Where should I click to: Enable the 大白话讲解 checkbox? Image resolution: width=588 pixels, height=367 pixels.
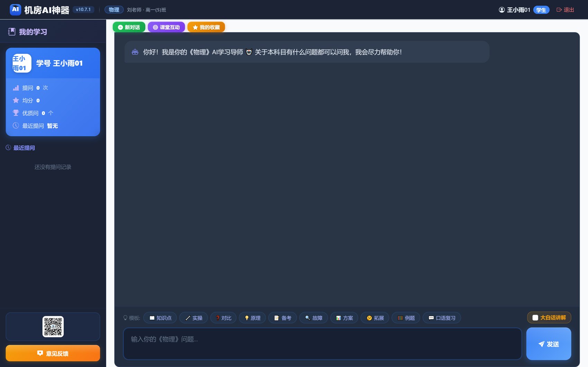pos(535,318)
